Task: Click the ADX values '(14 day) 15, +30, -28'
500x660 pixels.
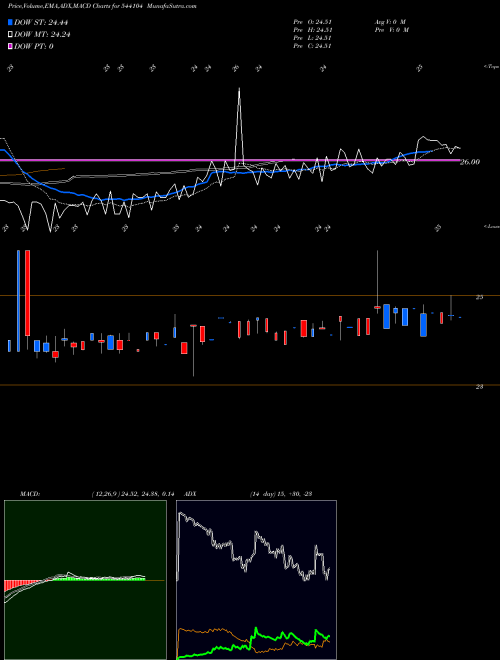Action: click(x=281, y=494)
